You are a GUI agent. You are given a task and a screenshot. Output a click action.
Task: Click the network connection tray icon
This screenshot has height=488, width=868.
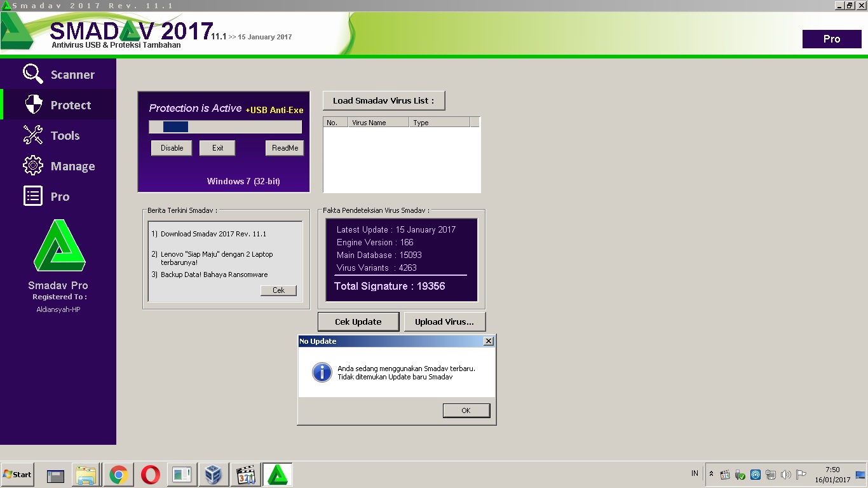[771, 475]
